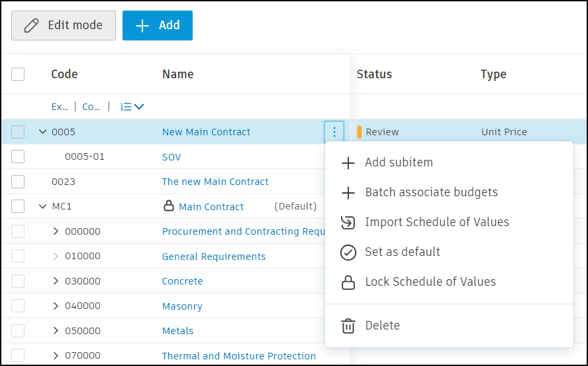
Task: Check the box for row 0023
Action: point(18,182)
